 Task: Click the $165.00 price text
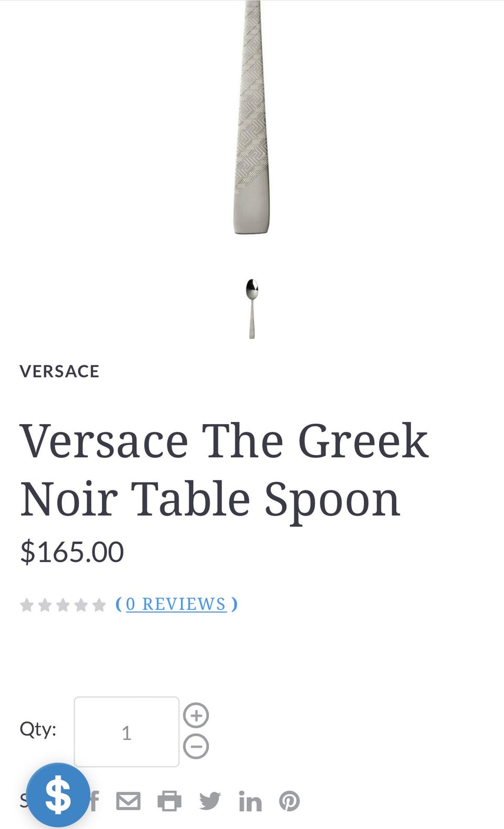click(72, 552)
